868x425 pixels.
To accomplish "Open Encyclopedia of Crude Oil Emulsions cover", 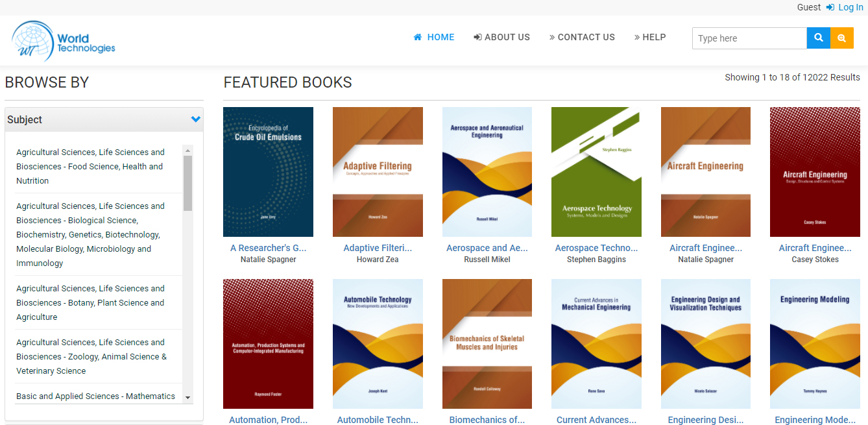I will (x=268, y=172).
